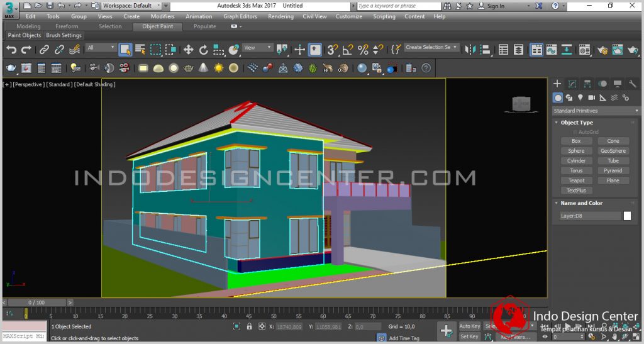
Task: Open Create Selection Set dropdown
Action: 431,47
